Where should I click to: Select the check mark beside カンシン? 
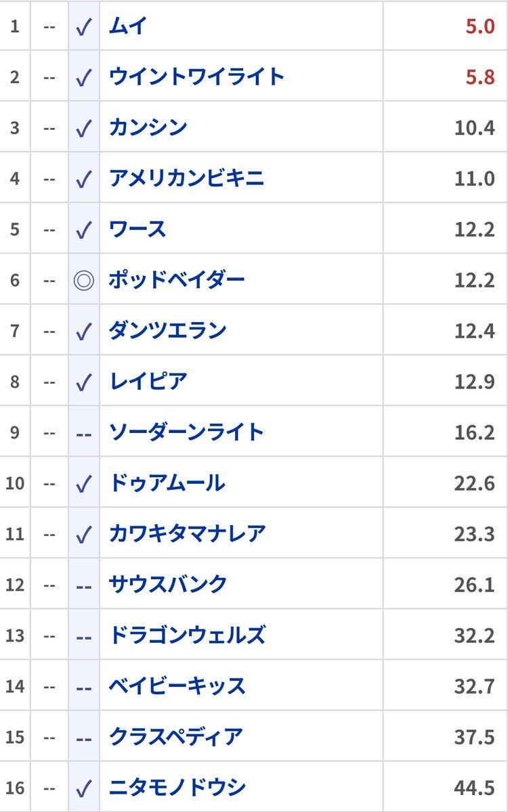pos(83,129)
